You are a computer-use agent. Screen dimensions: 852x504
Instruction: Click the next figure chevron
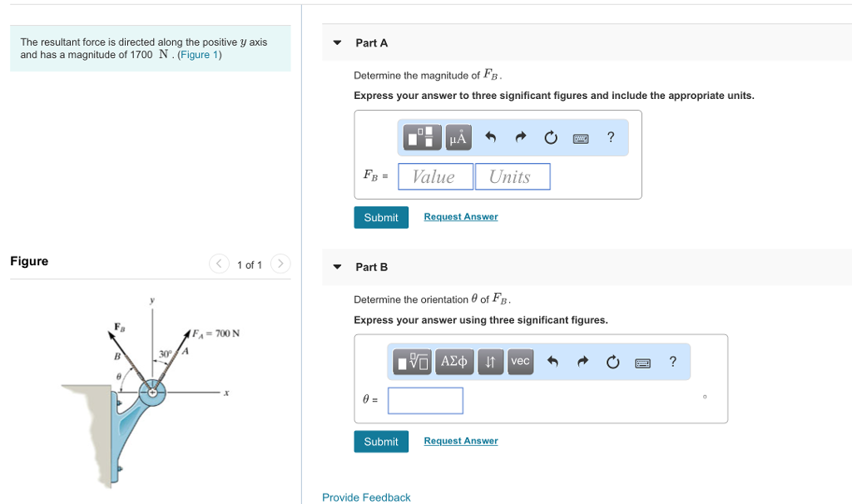280,264
